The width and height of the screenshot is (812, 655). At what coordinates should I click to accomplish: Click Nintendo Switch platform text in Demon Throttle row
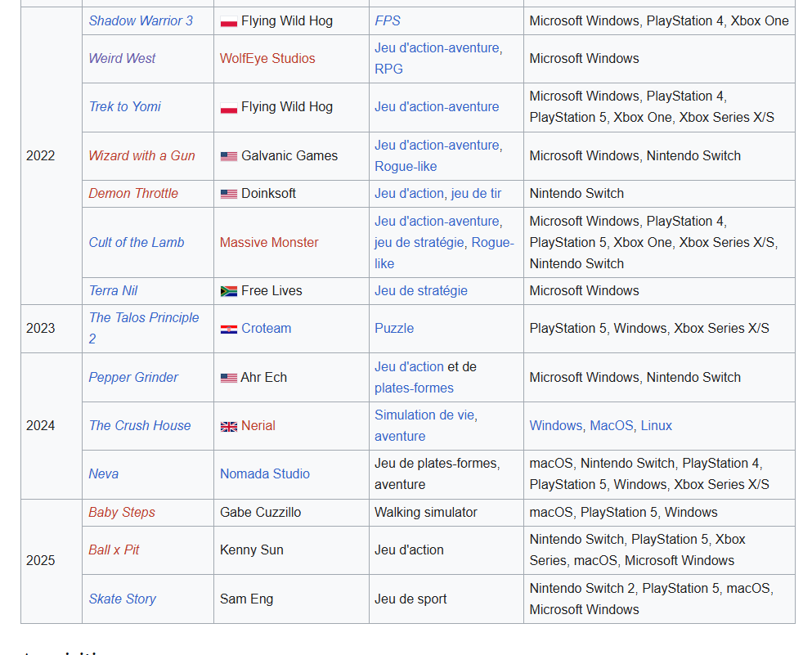(x=576, y=194)
